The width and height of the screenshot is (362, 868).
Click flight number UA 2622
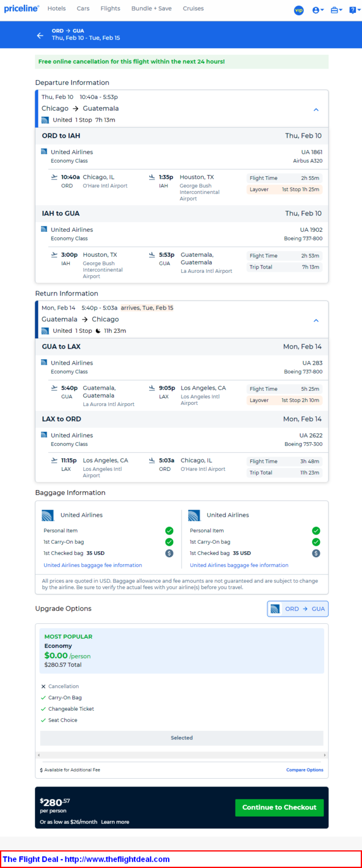(x=311, y=435)
